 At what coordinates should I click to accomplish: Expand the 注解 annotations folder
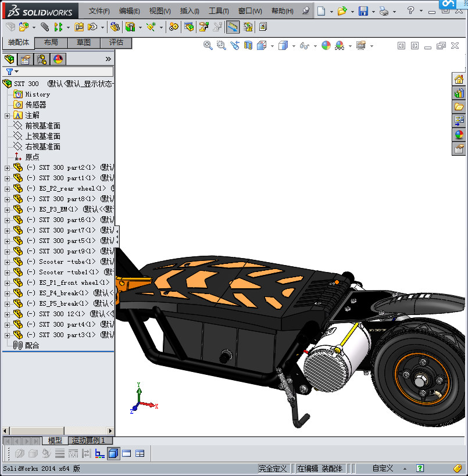[x=8, y=116]
